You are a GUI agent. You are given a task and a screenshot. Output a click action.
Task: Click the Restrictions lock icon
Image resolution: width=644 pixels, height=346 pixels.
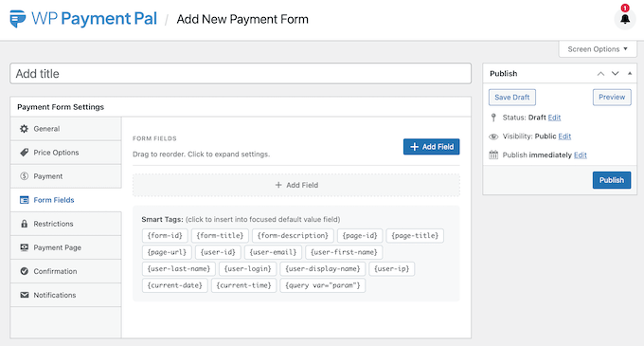pos(25,224)
